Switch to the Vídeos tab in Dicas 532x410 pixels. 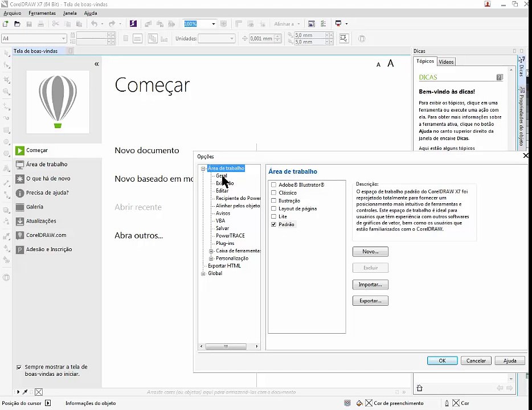446,61
